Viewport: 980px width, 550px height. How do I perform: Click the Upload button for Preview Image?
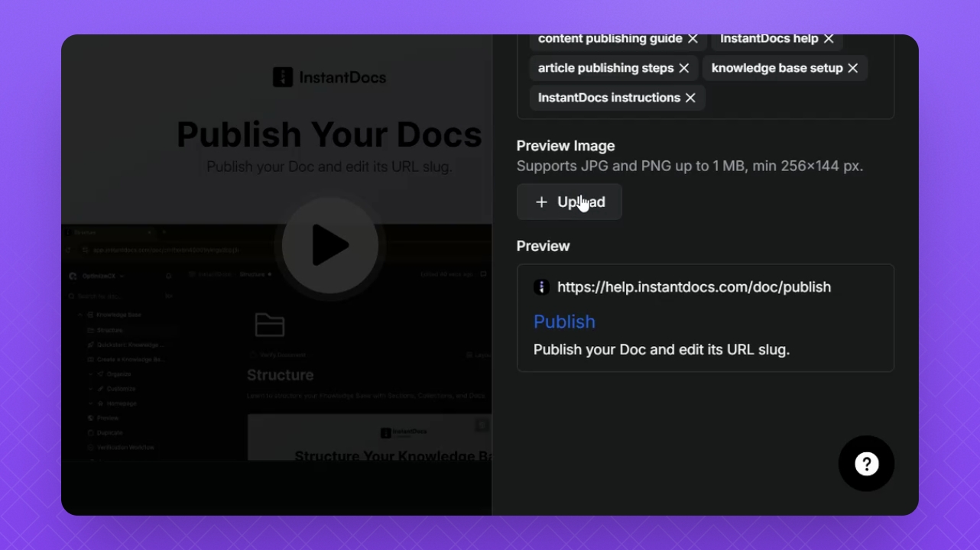click(x=570, y=202)
